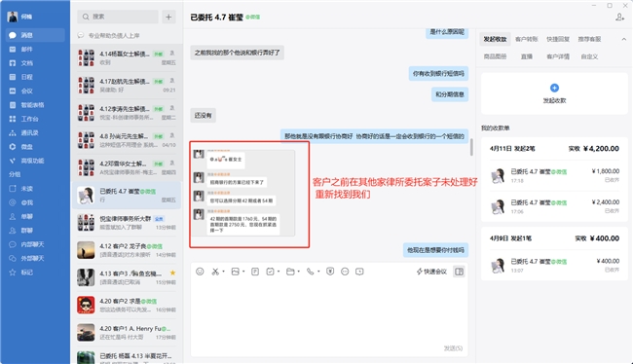Expand the screenshot tool dropdown arrow
The height and width of the screenshot is (364, 633).
(223, 272)
